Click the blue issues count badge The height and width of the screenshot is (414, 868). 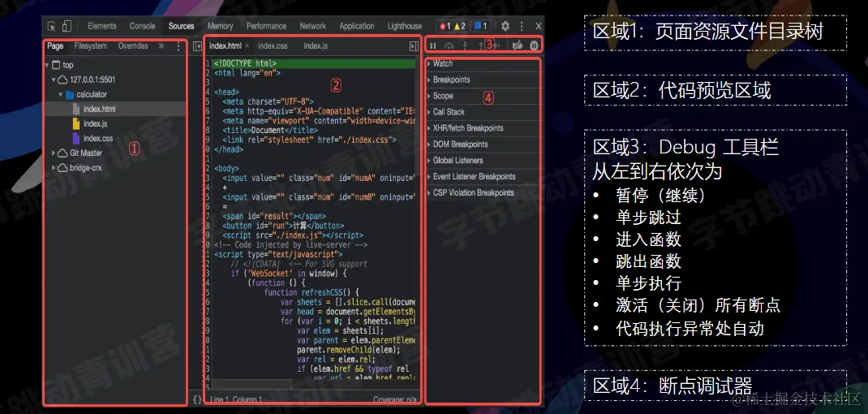coord(481,26)
